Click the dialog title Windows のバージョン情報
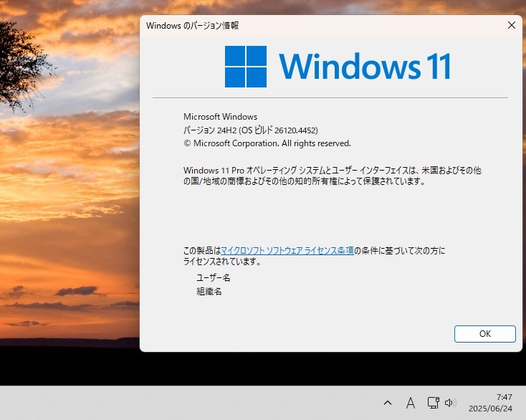Screen dimensions: 526x420 192,26
